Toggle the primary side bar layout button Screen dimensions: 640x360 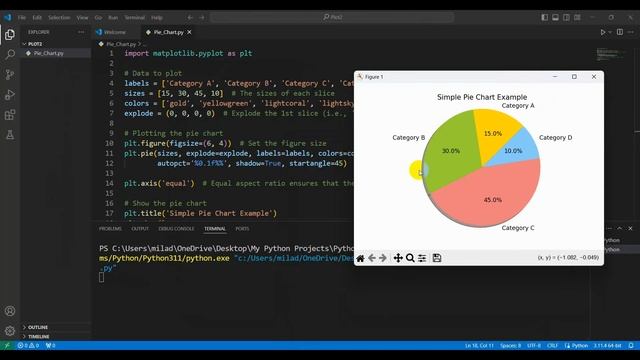click(544, 18)
